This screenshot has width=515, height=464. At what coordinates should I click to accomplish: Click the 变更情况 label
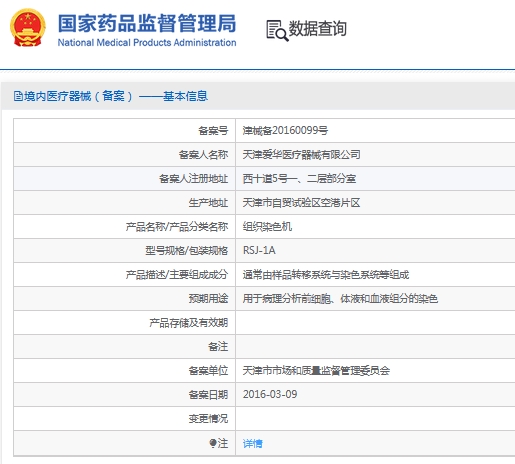pos(208,418)
